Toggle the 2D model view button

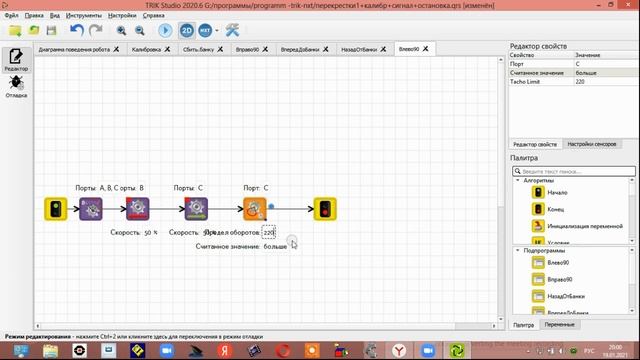187,31
